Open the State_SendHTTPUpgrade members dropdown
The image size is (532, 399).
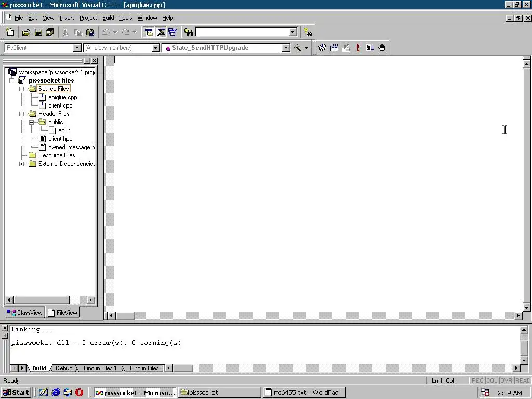click(286, 48)
